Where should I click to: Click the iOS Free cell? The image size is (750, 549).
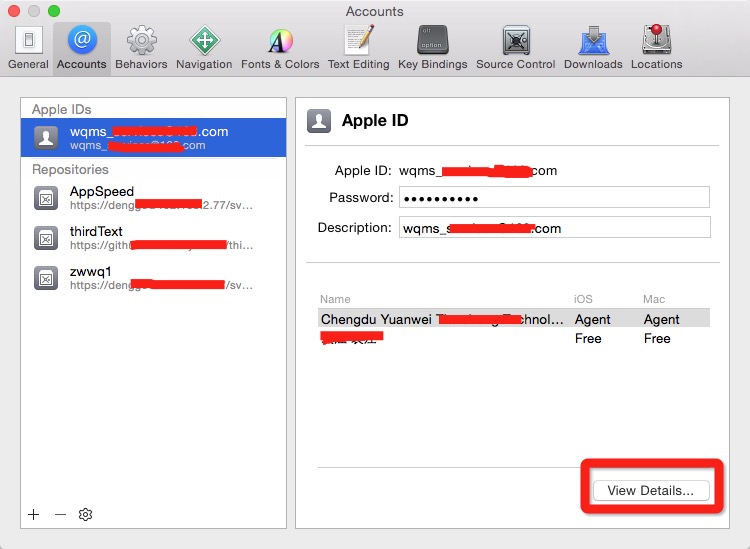(x=588, y=339)
